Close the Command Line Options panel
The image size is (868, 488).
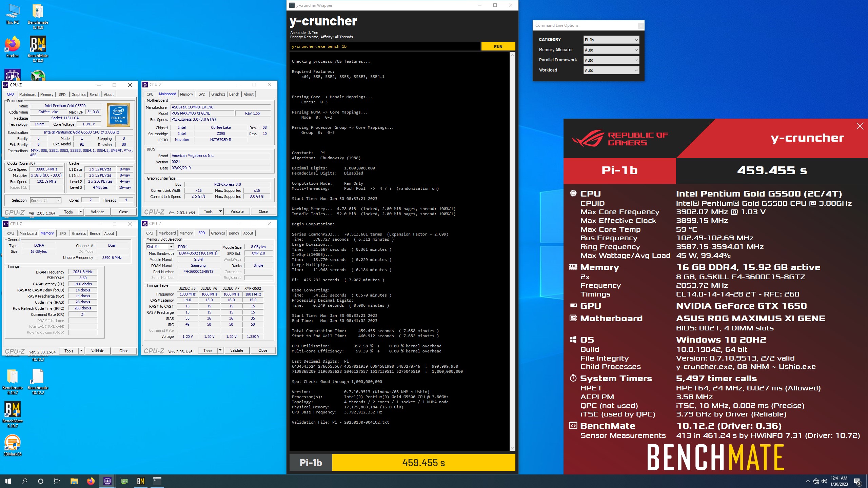coord(640,25)
